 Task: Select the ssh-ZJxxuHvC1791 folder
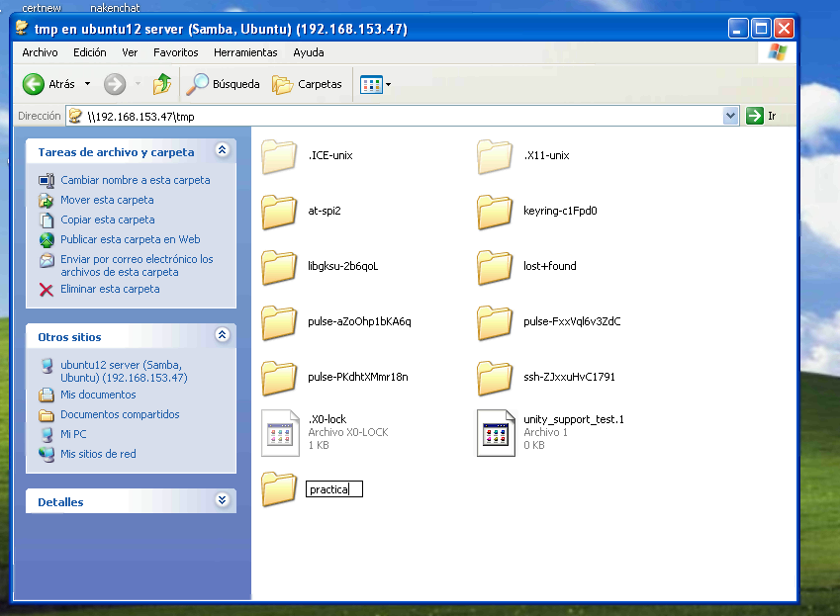point(494,377)
